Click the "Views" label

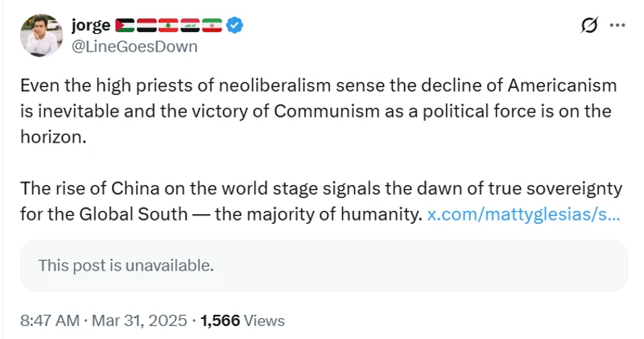pyautogui.click(x=264, y=320)
